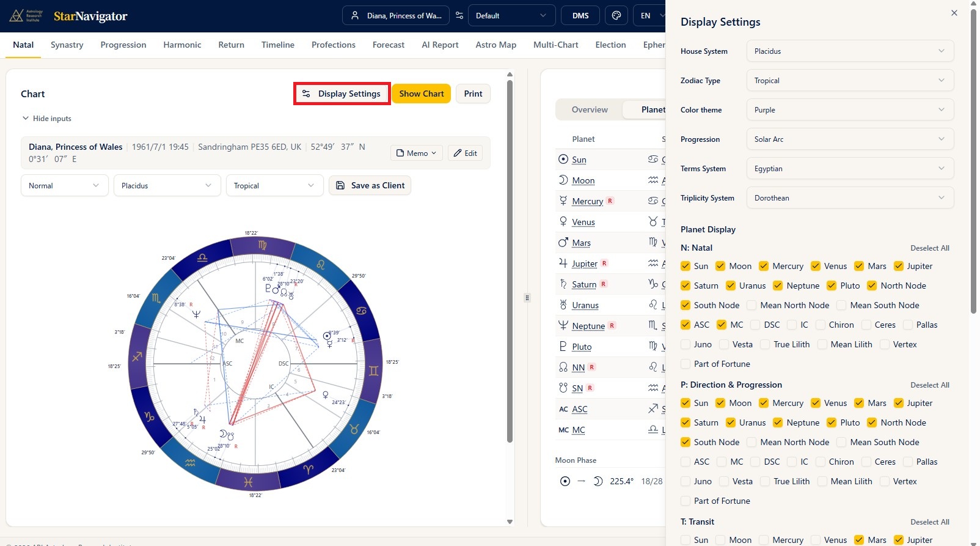Open the Zoodiac Type Tropical dropdown in settings
The height and width of the screenshot is (546, 980).
[850, 81]
